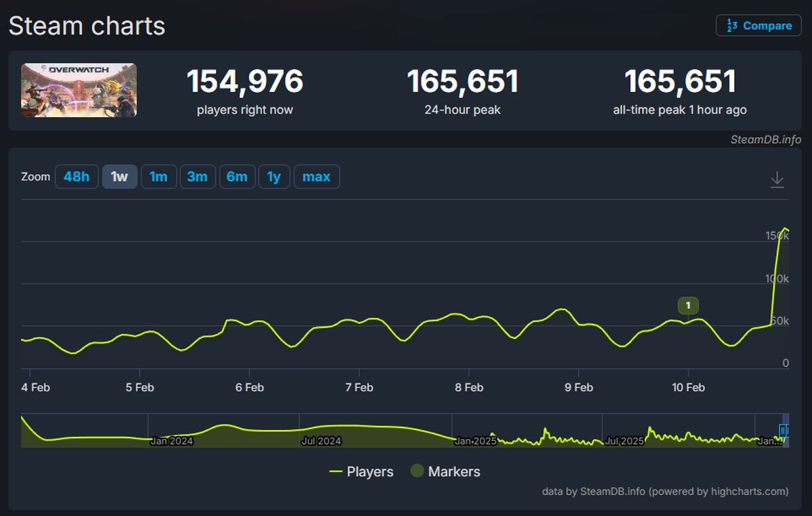Select the Markers legend icon
This screenshot has height=516, width=812.
(x=418, y=471)
